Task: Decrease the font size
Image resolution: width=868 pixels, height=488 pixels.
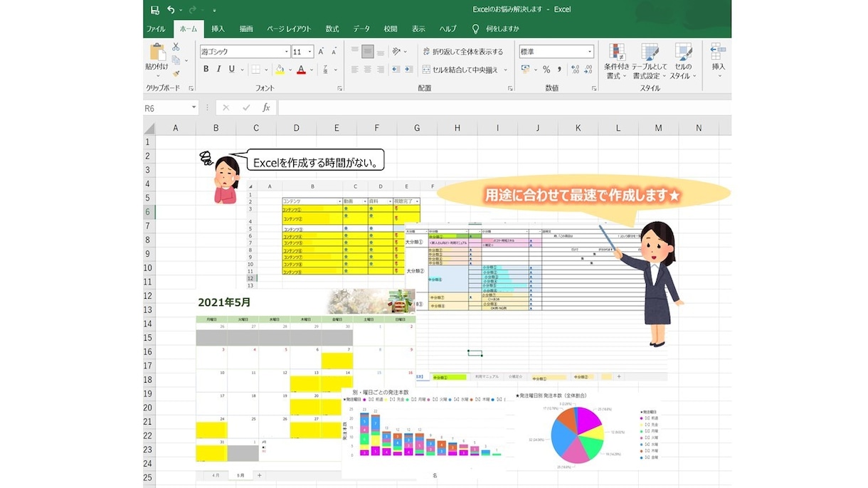Action: pyautogui.click(x=334, y=51)
